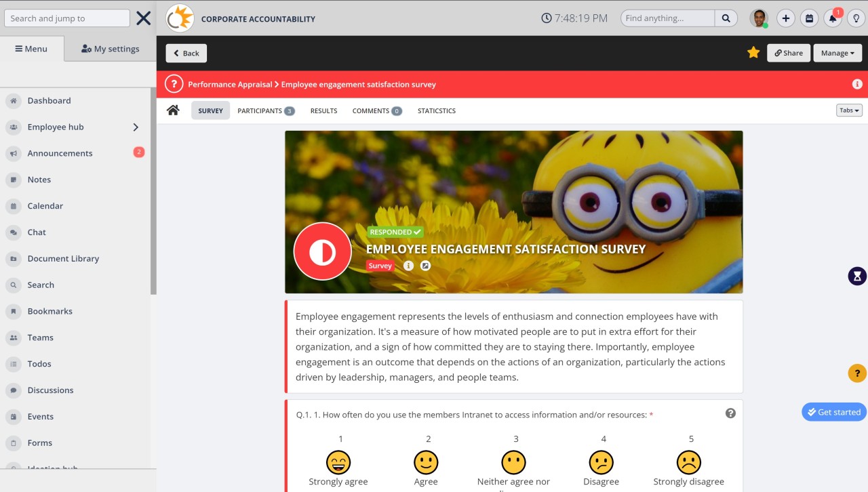Select the Strongly agree smiley
The image size is (868, 492).
tap(338, 463)
